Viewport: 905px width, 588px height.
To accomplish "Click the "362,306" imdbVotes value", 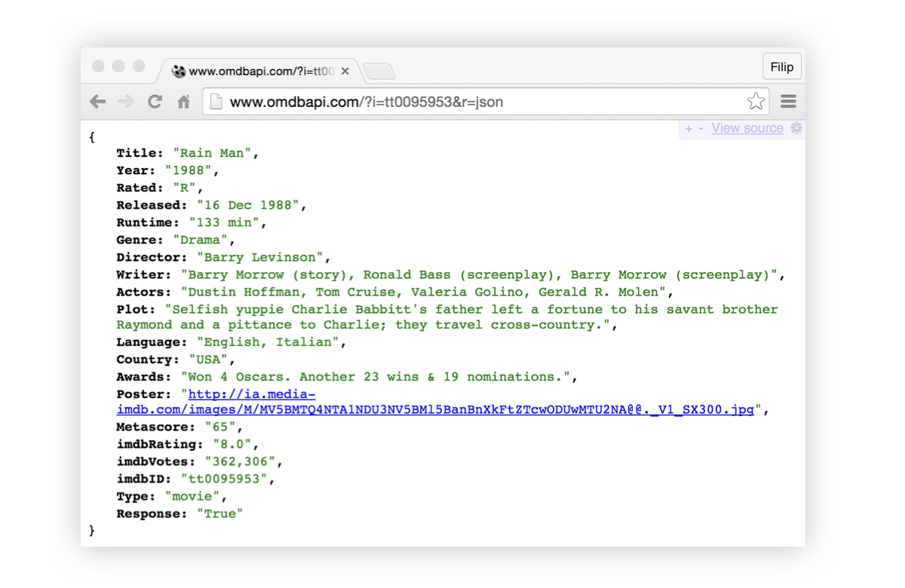I will click(x=240, y=462).
